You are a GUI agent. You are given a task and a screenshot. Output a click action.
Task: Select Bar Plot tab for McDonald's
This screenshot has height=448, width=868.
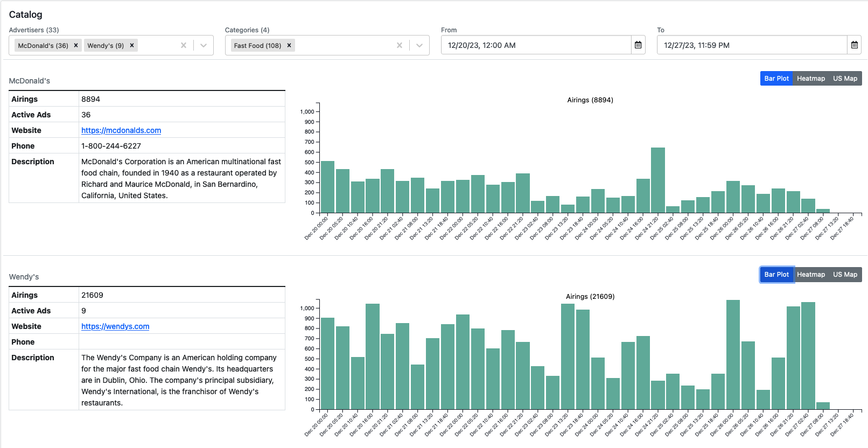(x=776, y=79)
